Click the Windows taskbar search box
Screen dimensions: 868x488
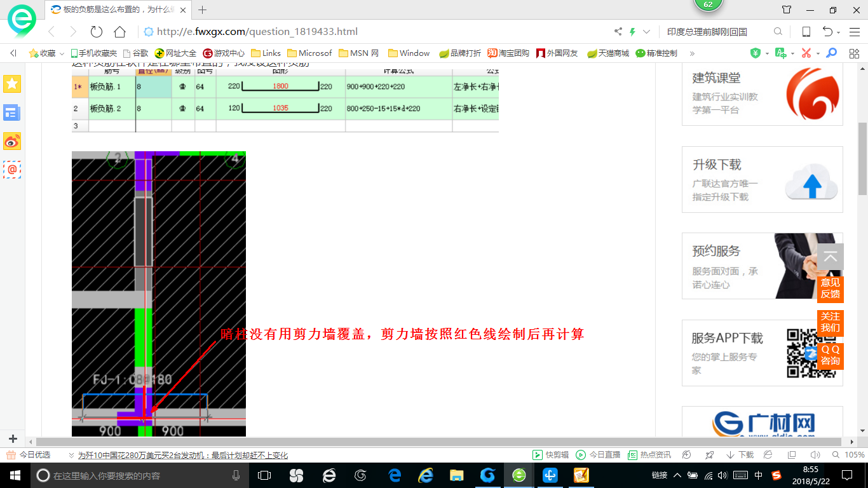(x=140, y=475)
